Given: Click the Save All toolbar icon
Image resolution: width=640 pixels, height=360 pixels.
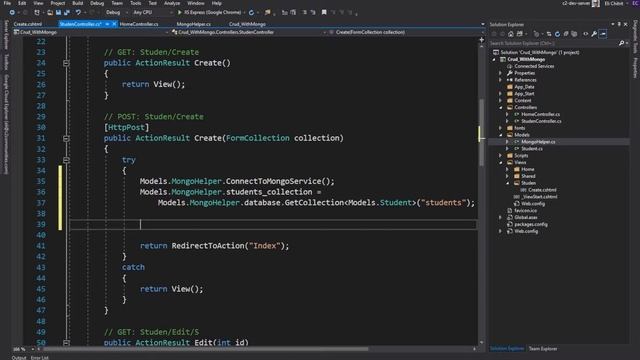Looking at the screenshot, I should point(67,12).
